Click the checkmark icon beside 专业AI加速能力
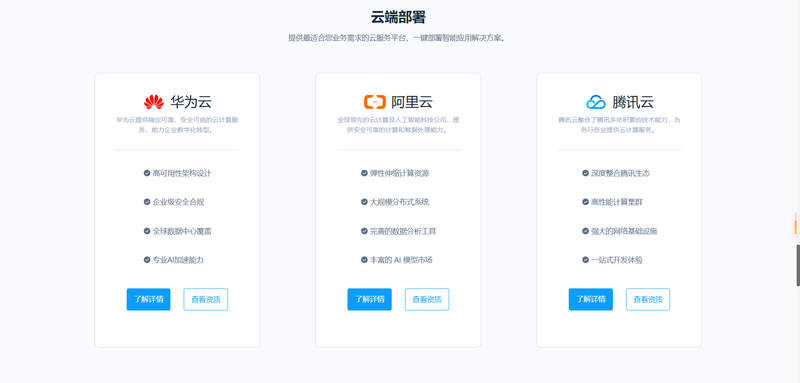Screen dimensions: 800x383 coord(147,260)
